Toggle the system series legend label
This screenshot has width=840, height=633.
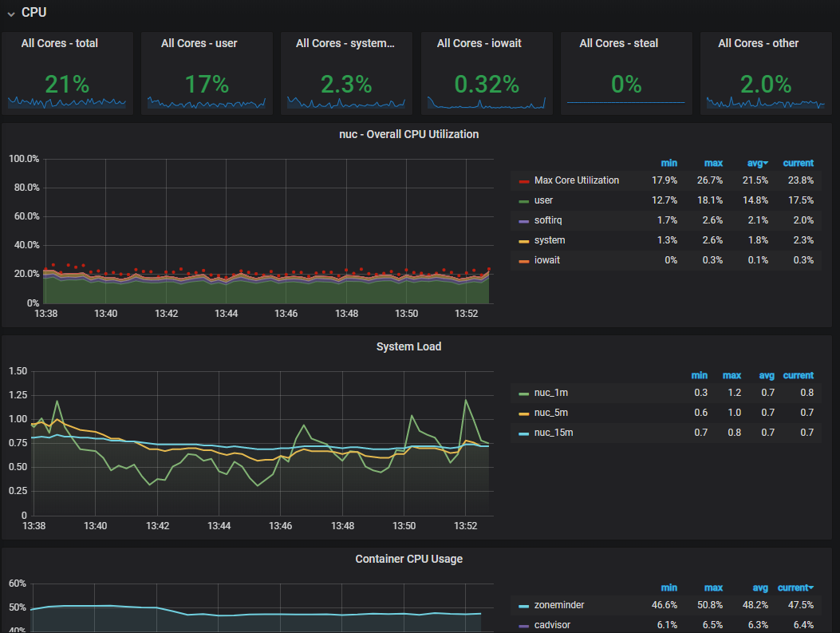click(550, 240)
